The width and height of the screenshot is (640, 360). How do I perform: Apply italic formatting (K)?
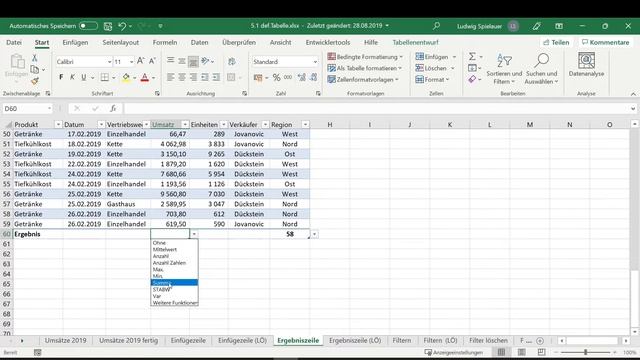pyautogui.click(x=72, y=77)
